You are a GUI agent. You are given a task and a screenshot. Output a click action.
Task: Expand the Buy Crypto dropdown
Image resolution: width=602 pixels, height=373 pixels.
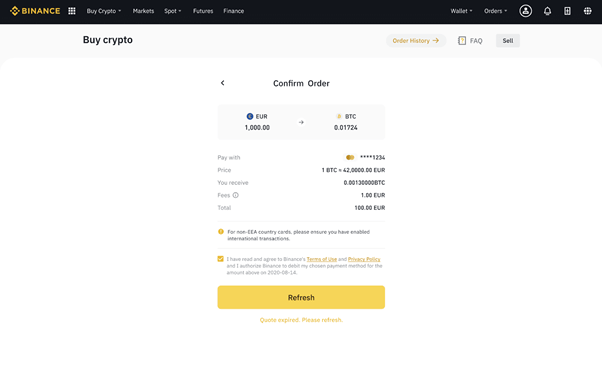pos(104,11)
